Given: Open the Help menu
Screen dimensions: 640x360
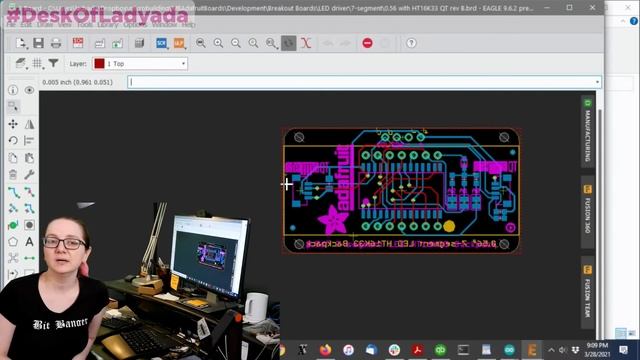Looking at the screenshot, I should coord(188,24).
